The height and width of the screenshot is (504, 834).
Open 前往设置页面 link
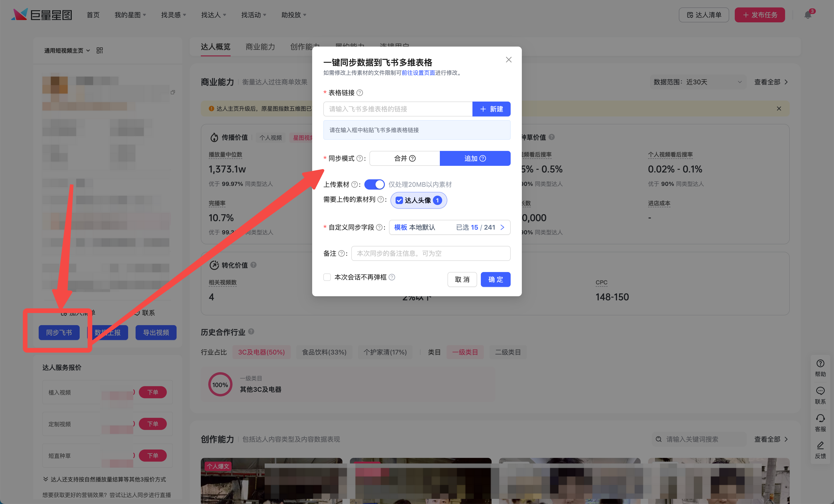418,73
